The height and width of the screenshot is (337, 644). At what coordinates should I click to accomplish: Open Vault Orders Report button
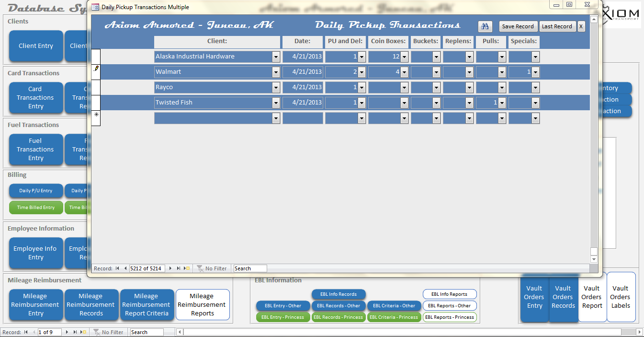click(x=592, y=297)
